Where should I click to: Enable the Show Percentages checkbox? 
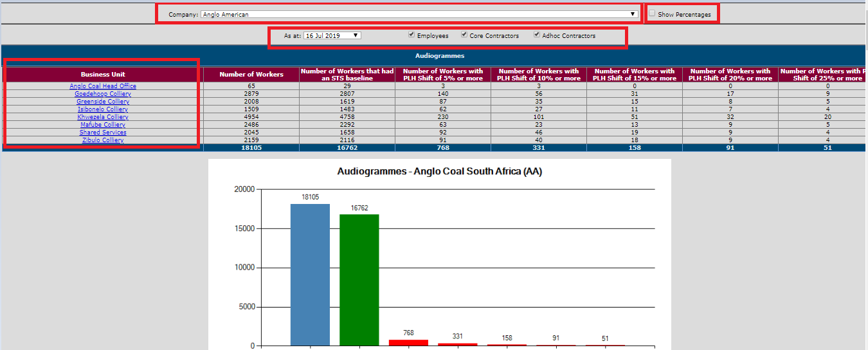652,14
